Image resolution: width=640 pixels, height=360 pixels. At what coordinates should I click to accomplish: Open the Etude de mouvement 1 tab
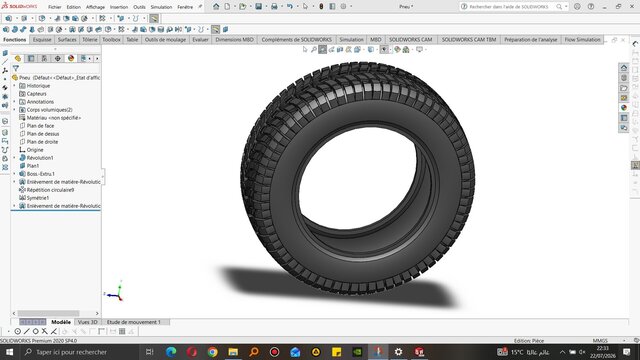click(x=134, y=322)
